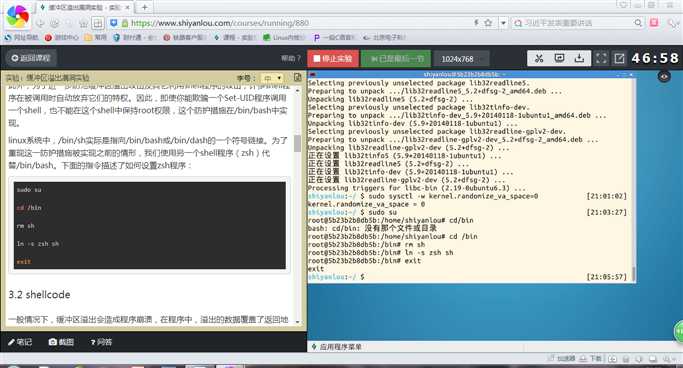Click the lightning speed-mode icon in address bar
Viewport: 683px width, 368px height.
click(x=477, y=23)
